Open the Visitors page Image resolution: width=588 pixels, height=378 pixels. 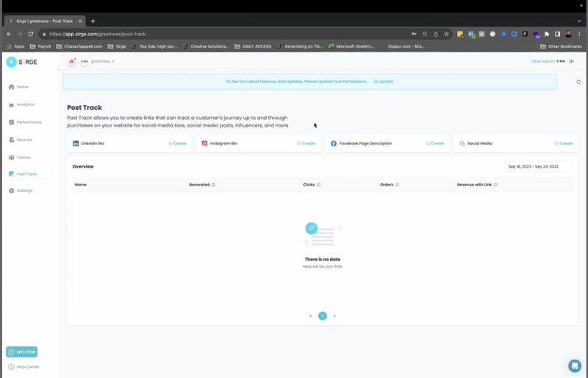click(x=24, y=157)
